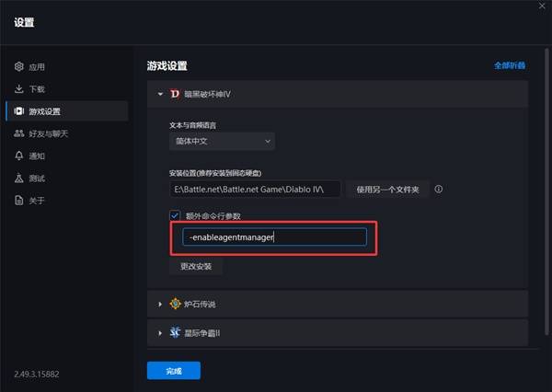The image size is (552, 392).
Task: Click the 使用另一个文件夹 button
Action: 387,189
